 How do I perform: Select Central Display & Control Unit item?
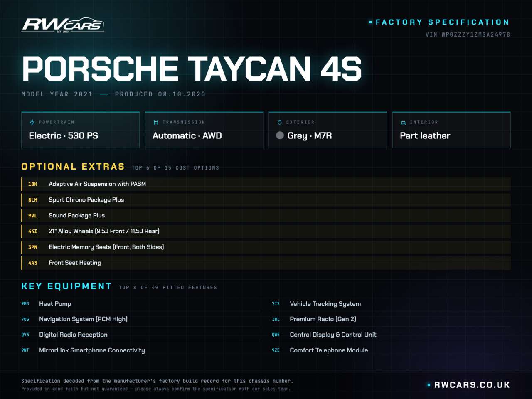coord(391,335)
